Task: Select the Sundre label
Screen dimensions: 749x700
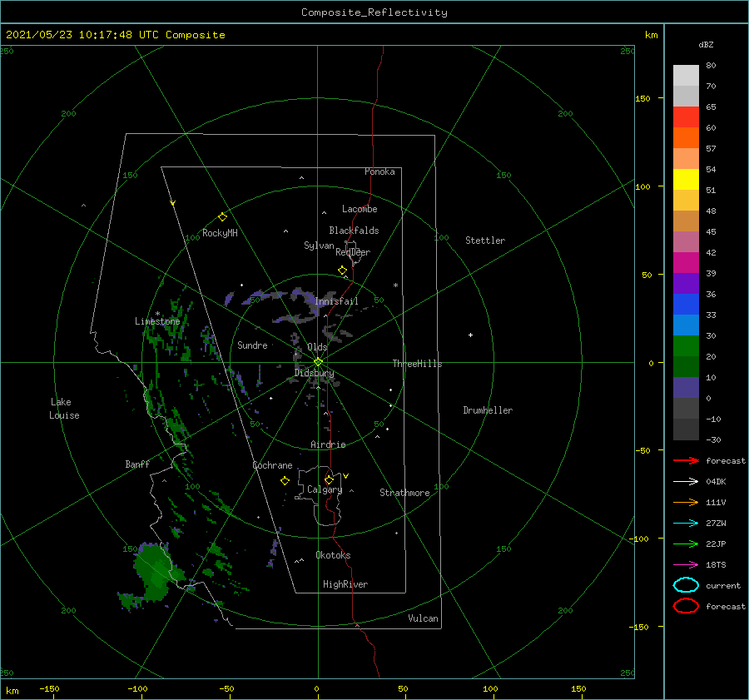Action: [252, 345]
